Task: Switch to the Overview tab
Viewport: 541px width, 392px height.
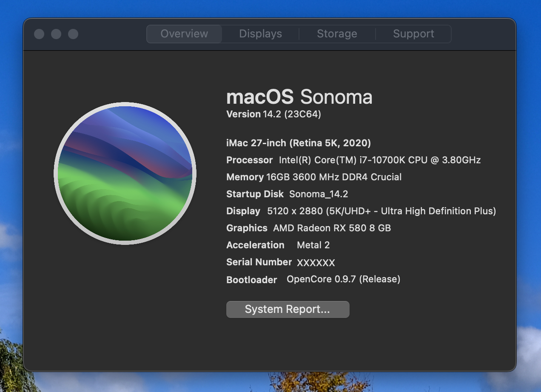Action: point(184,34)
